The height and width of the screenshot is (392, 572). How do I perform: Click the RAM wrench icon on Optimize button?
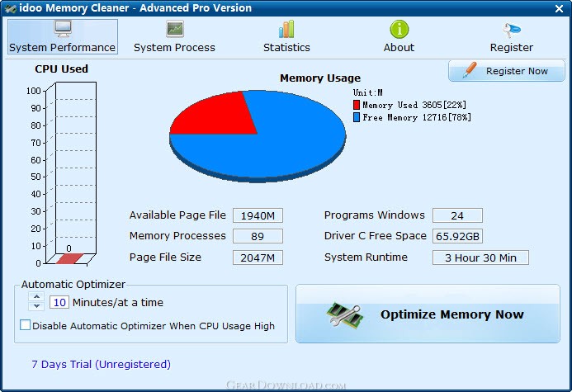click(x=345, y=314)
